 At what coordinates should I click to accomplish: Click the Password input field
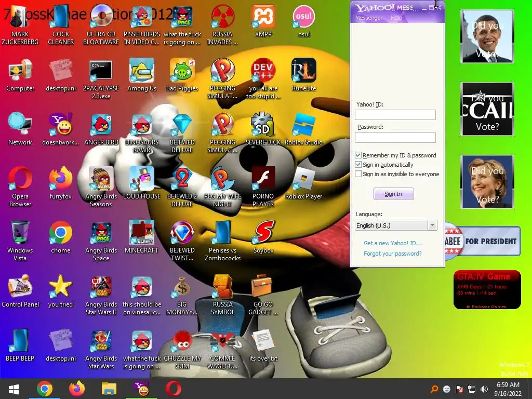(x=395, y=137)
